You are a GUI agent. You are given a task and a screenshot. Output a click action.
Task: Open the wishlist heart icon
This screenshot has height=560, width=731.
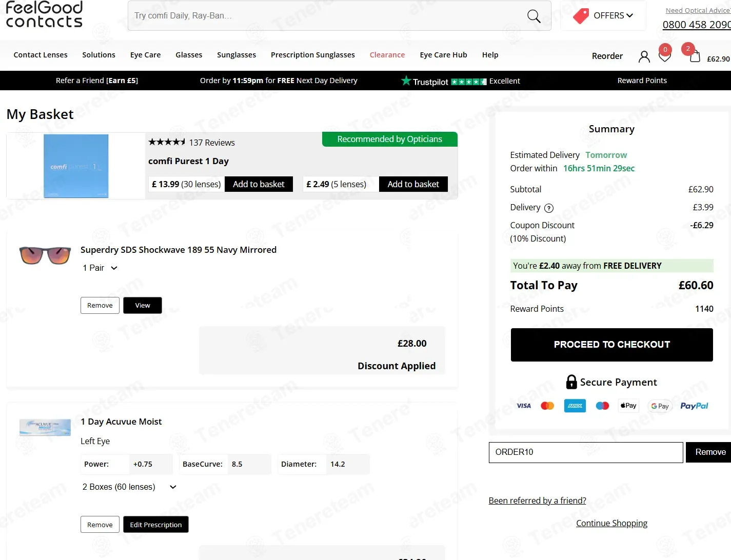point(665,55)
